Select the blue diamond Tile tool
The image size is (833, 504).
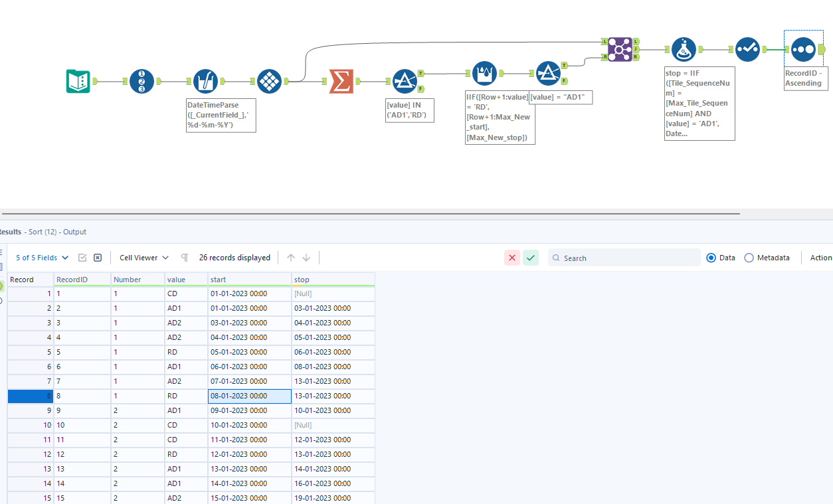point(269,81)
